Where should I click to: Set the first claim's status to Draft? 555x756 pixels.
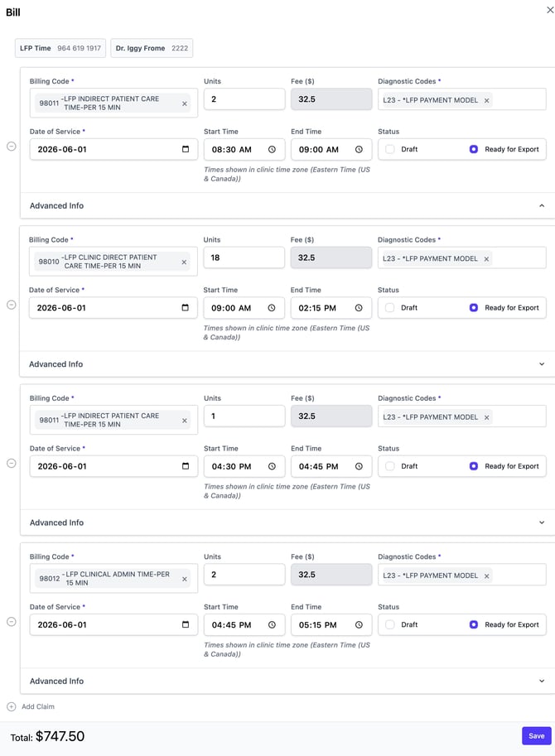coord(390,150)
